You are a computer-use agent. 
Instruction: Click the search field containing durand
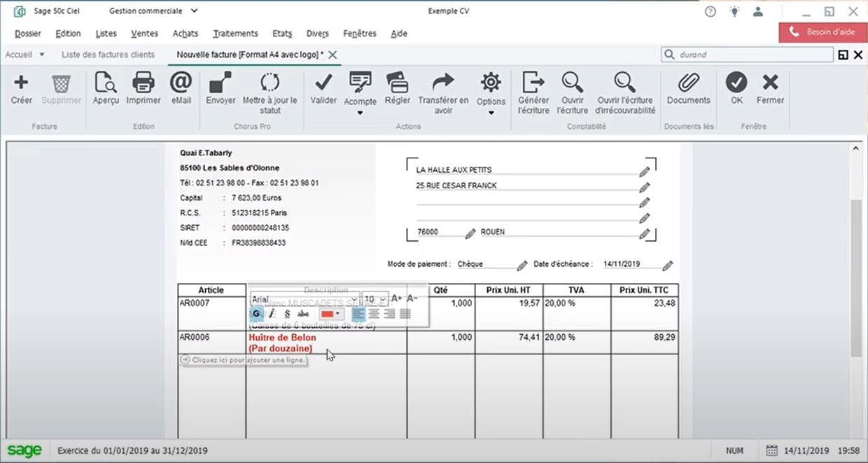point(747,55)
